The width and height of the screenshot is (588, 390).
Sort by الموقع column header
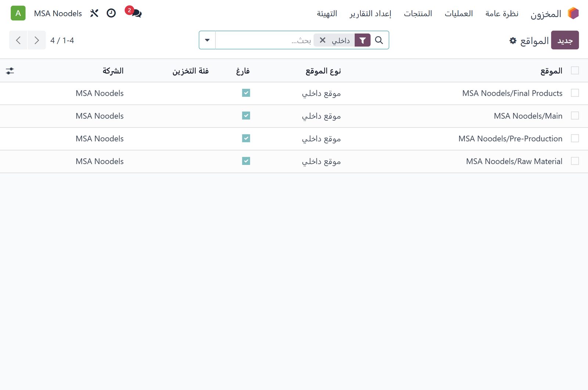pyautogui.click(x=551, y=71)
